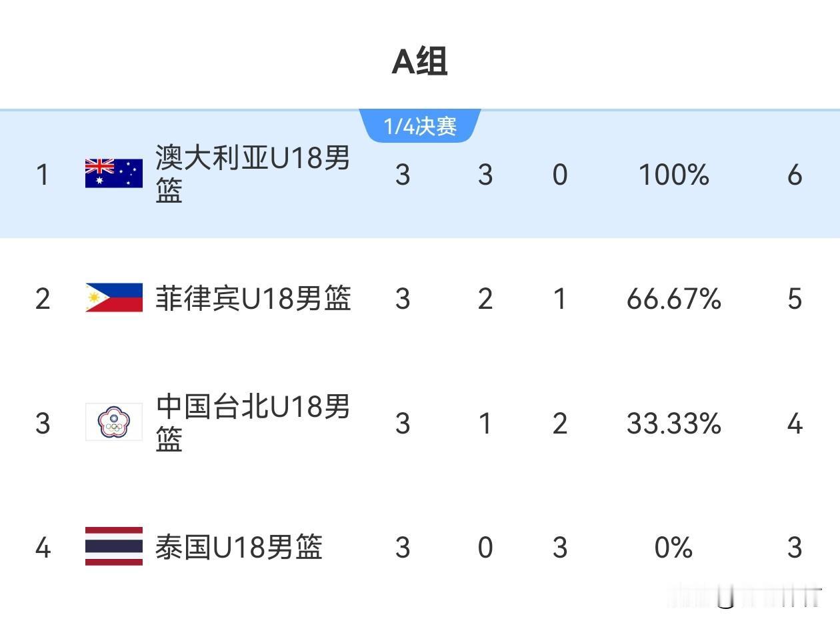Click the Philippines flag icon

coord(114,297)
